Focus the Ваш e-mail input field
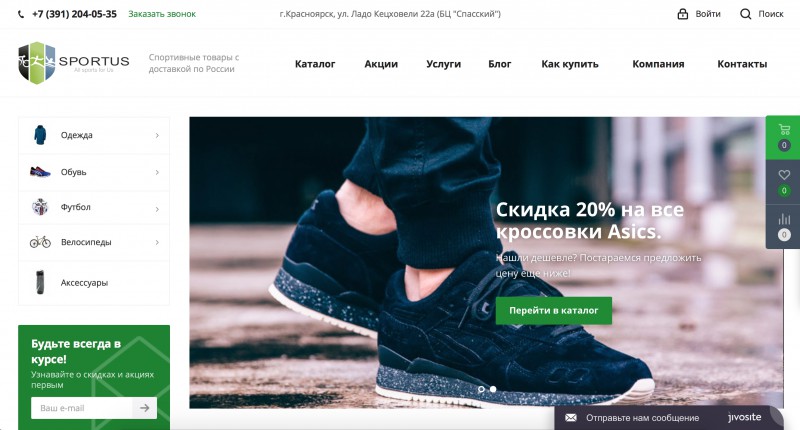800x430 pixels. [x=82, y=408]
